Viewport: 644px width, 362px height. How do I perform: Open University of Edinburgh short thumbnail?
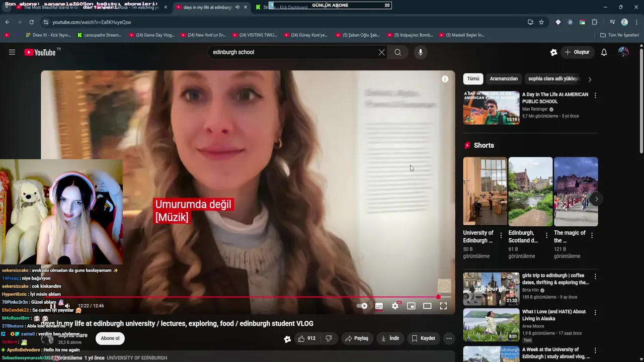click(485, 192)
